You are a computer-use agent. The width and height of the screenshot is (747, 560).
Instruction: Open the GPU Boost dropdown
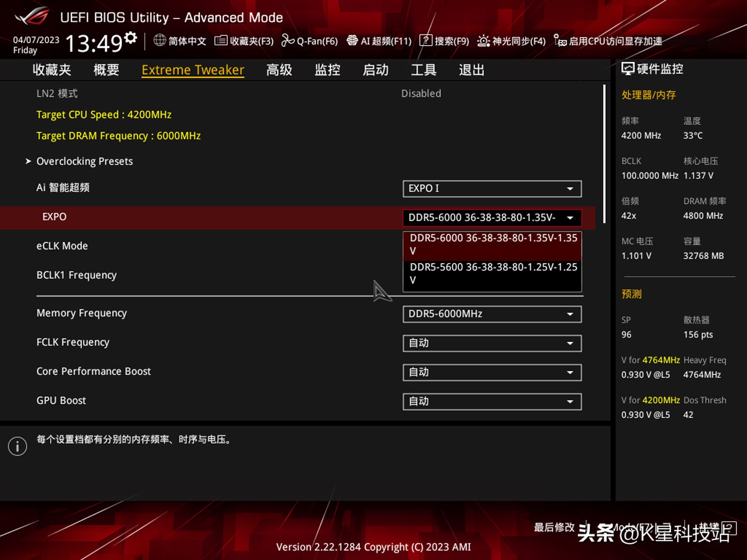(492, 401)
